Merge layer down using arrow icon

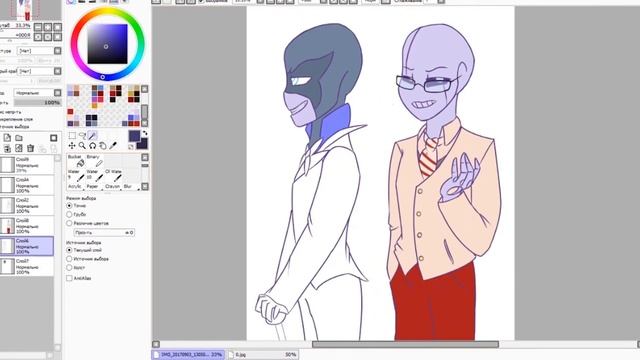pyautogui.click(x=7, y=148)
